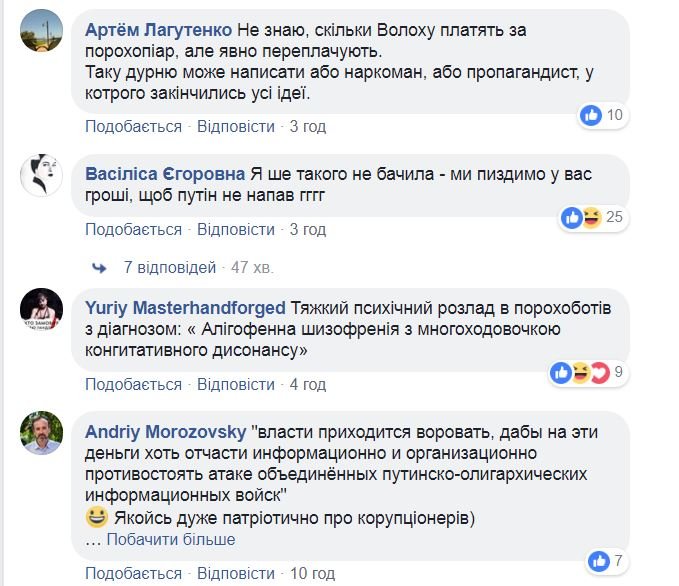Screen dimensions: 679x586
Task: Toggle Подобається on Василіса Єгоровна's comment
Action: [133, 230]
